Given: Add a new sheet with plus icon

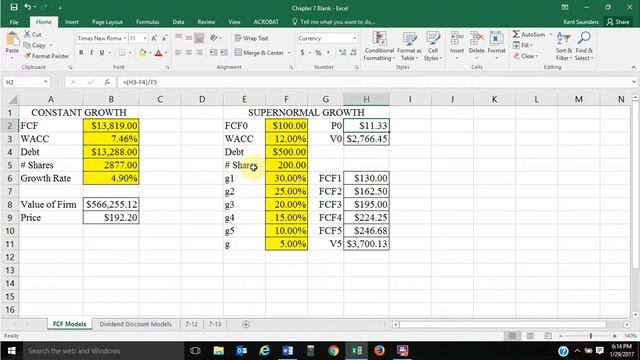Looking at the screenshot, I should pyautogui.click(x=246, y=324).
